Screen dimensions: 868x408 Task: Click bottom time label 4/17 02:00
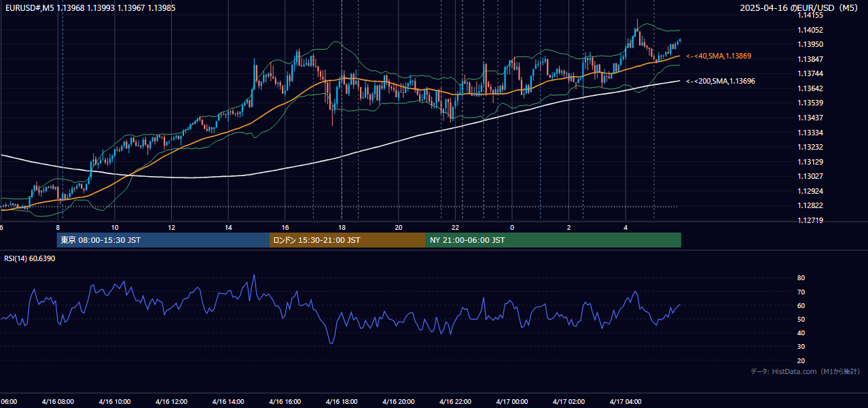(x=568, y=402)
